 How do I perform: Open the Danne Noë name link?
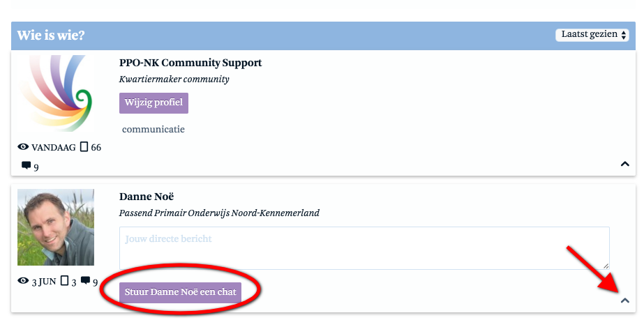(147, 197)
